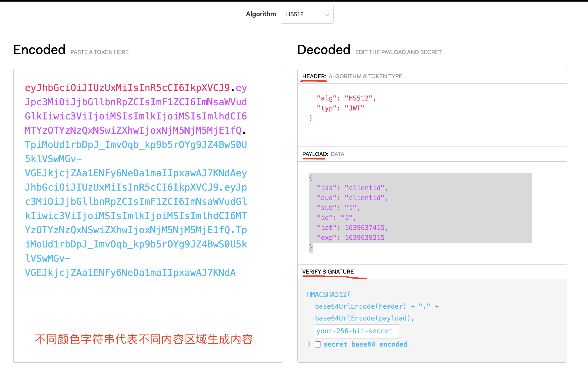Click the chevron arrow in Algorithm selector
This screenshot has width=588, height=375.
(327, 15)
